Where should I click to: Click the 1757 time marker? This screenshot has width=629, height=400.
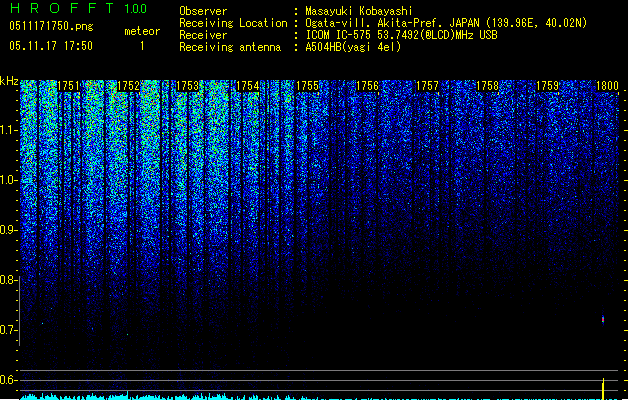coord(427,86)
